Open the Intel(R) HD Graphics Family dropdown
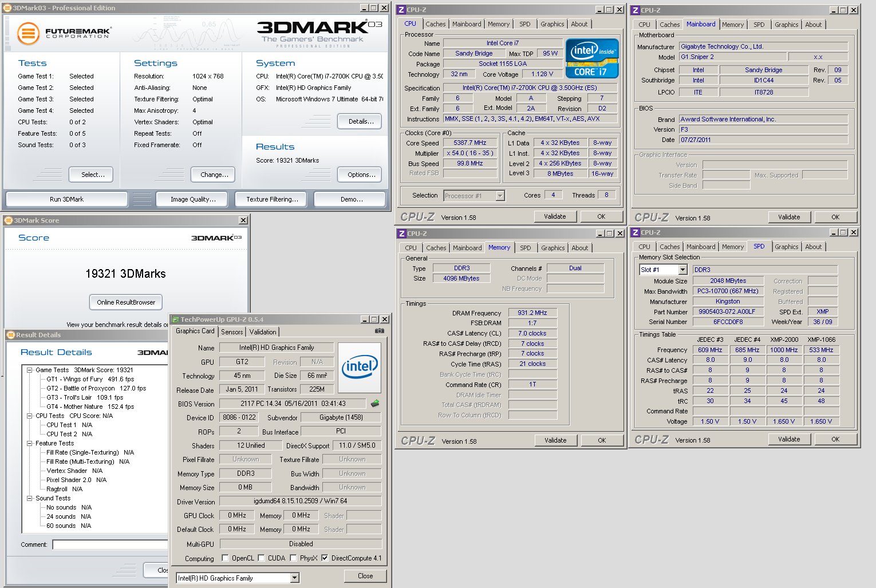This screenshot has width=876, height=588. coord(295,578)
